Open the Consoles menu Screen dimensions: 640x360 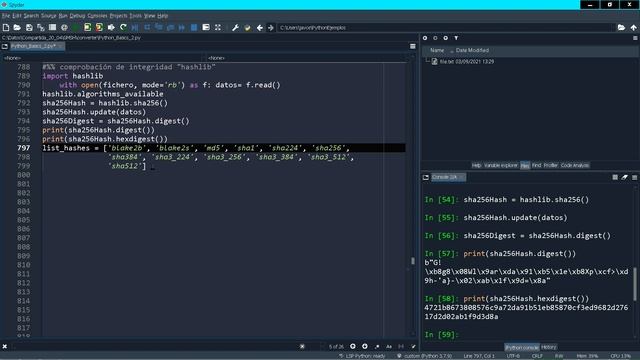coord(97,16)
